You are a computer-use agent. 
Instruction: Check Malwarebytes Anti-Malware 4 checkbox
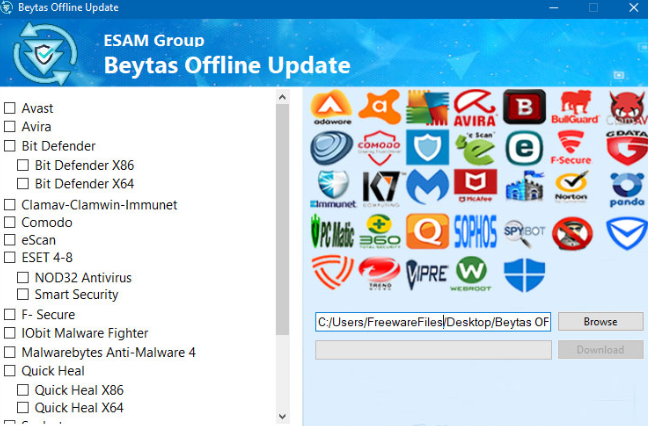point(10,352)
